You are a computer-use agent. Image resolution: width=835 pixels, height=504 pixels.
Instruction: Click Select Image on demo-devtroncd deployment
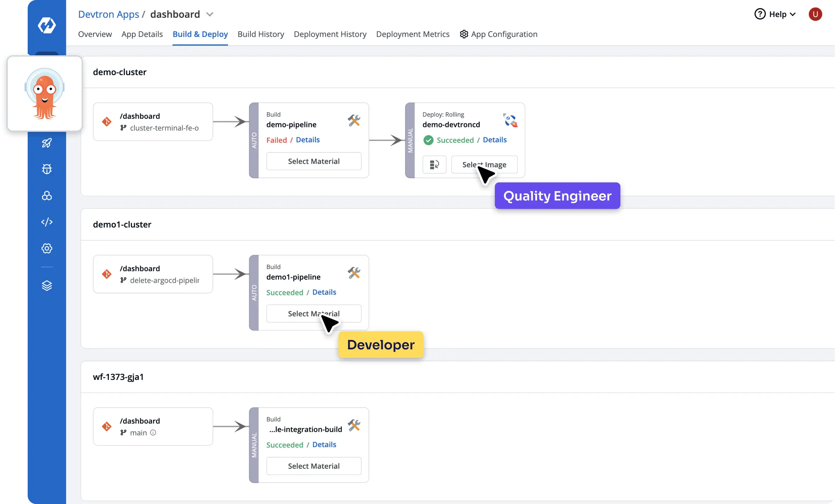[x=484, y=164]
